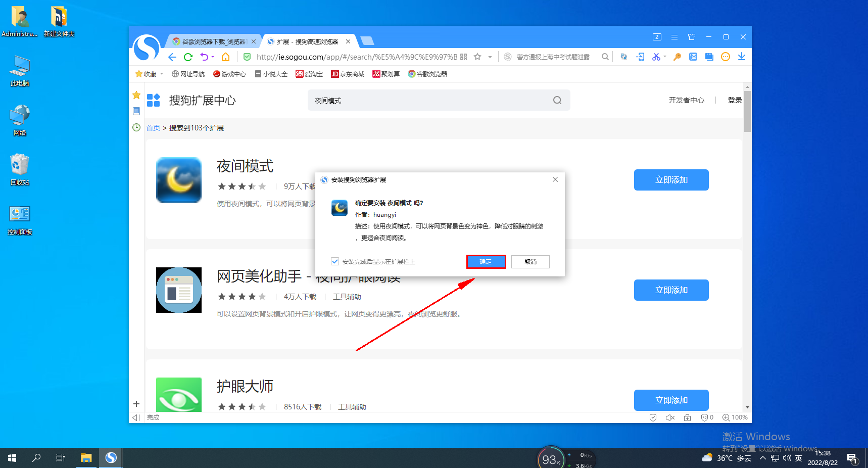Click the page zoom 100% control

[x=735, y=417]
